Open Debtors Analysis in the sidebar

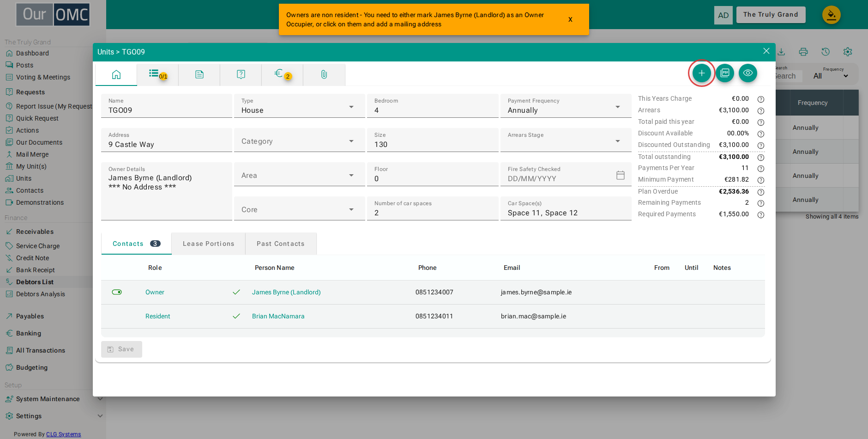pyautogui.click(x=41, y=294)
